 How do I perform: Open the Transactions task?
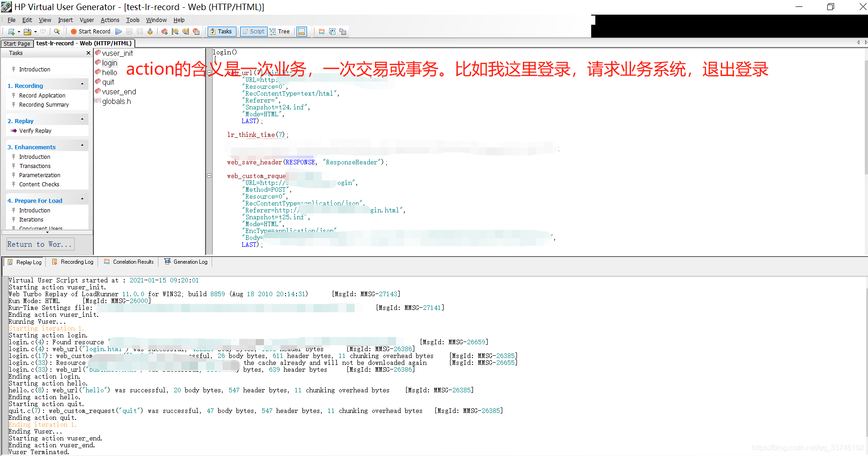(35, 166)
